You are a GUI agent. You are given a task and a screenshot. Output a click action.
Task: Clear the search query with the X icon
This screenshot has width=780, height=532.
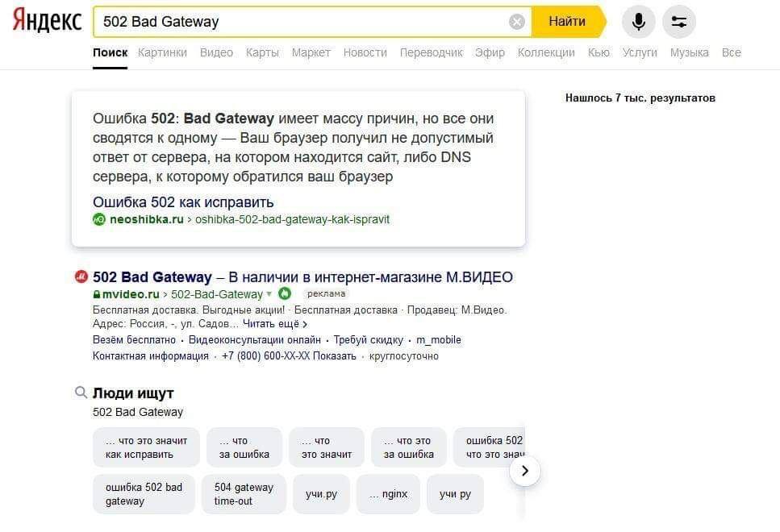[517, 22]
